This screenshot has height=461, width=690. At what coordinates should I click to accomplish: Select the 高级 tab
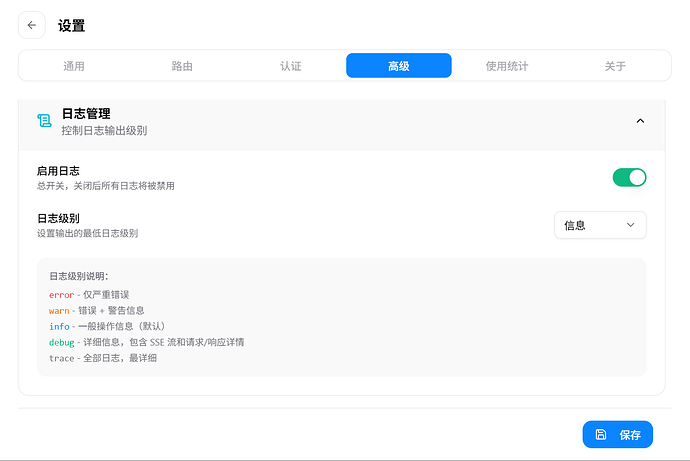[x=399, y=66]
